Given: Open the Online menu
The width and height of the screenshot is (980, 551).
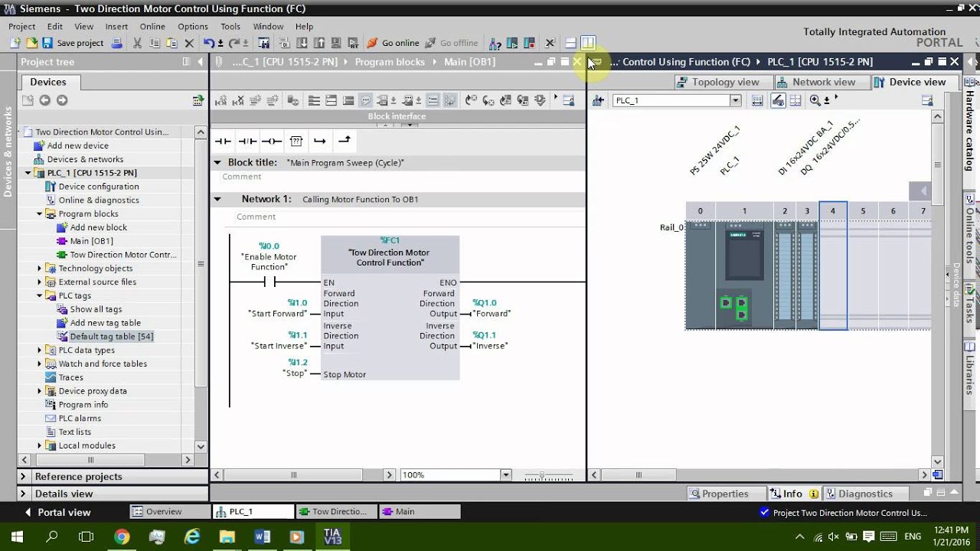Looking at the screenshot, I should point(152,26).
